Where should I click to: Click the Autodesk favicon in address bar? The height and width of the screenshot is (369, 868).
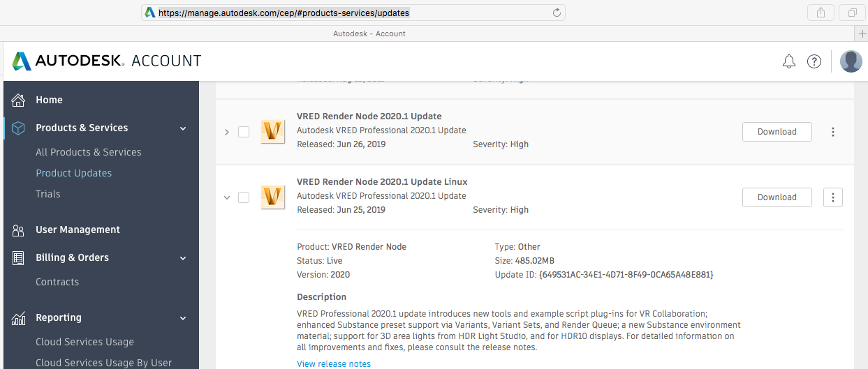(149, 13)
